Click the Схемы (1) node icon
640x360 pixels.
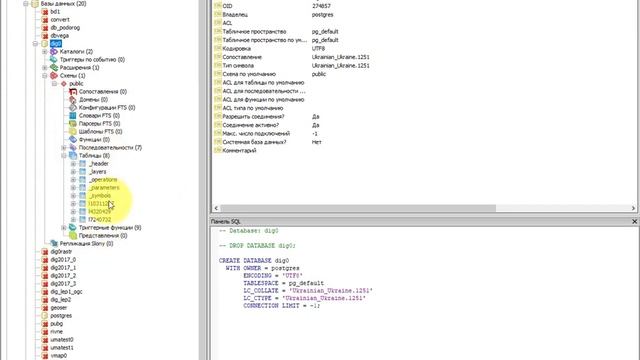coord(54,76)
